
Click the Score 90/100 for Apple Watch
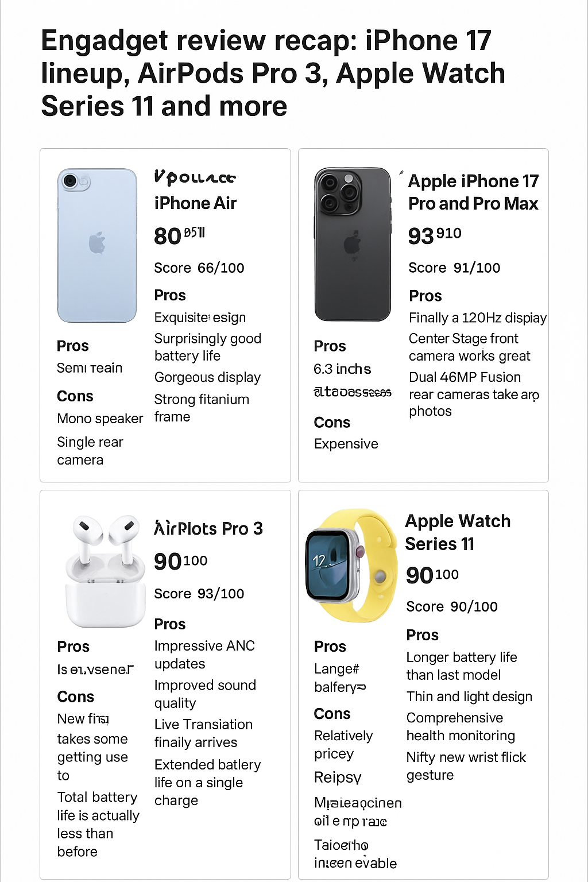[452, 607]
